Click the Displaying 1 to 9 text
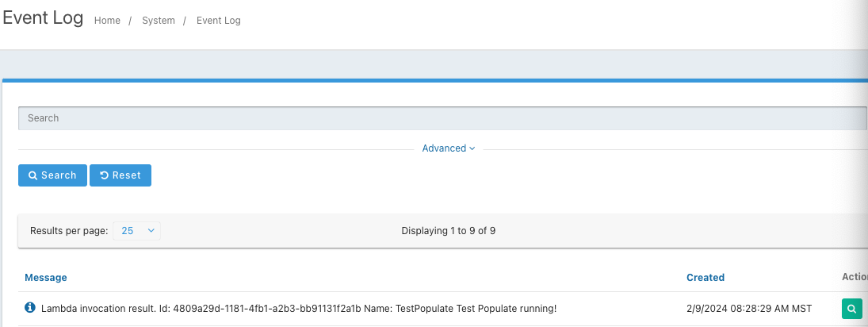868x327 pixels. pyautogui.click(x=449, y=231)
